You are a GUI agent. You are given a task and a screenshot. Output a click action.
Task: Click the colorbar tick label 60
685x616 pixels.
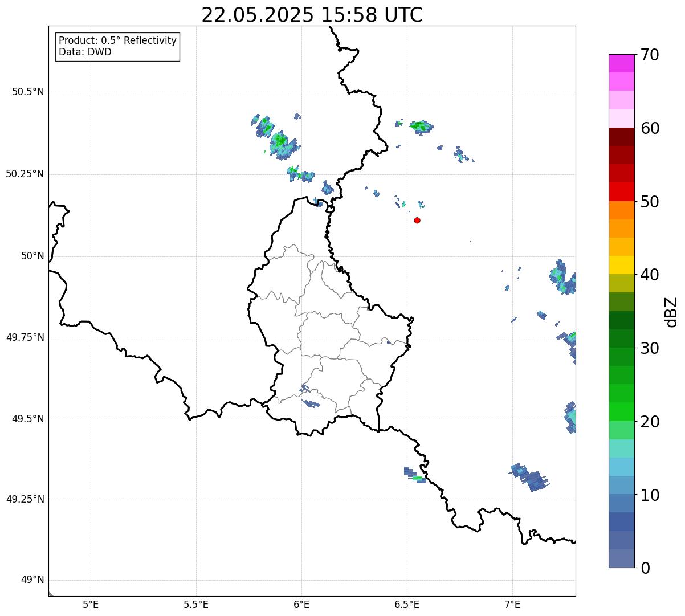(x=650, y=128)
